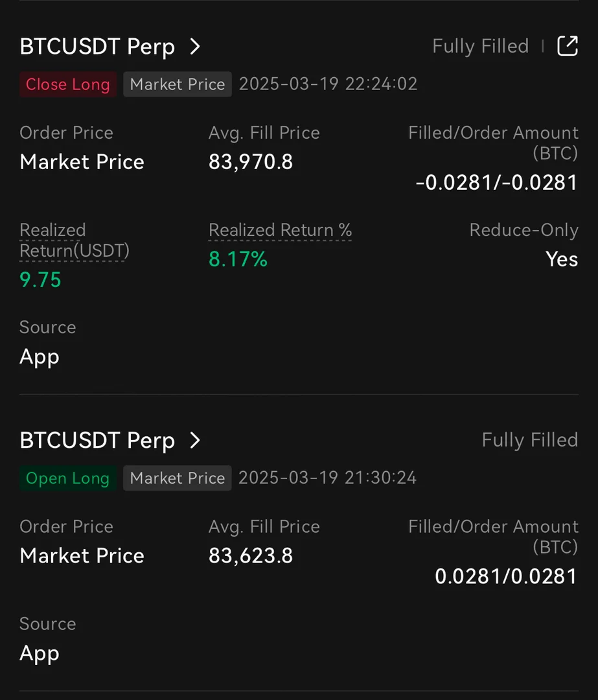
Task: Tap the share icon on Close Long order
Action: pos(567,46)
